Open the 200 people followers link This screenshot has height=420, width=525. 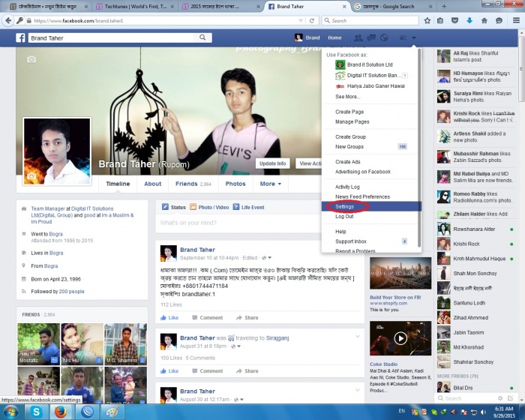tap(72, 292)
